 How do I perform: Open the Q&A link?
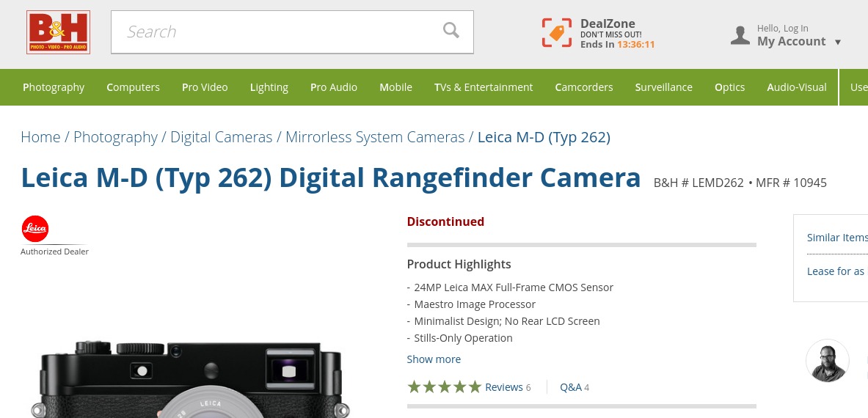click(571, 387)
